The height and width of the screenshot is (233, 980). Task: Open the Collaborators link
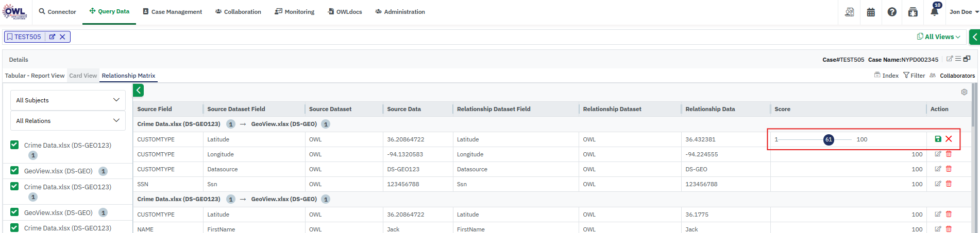957,76
